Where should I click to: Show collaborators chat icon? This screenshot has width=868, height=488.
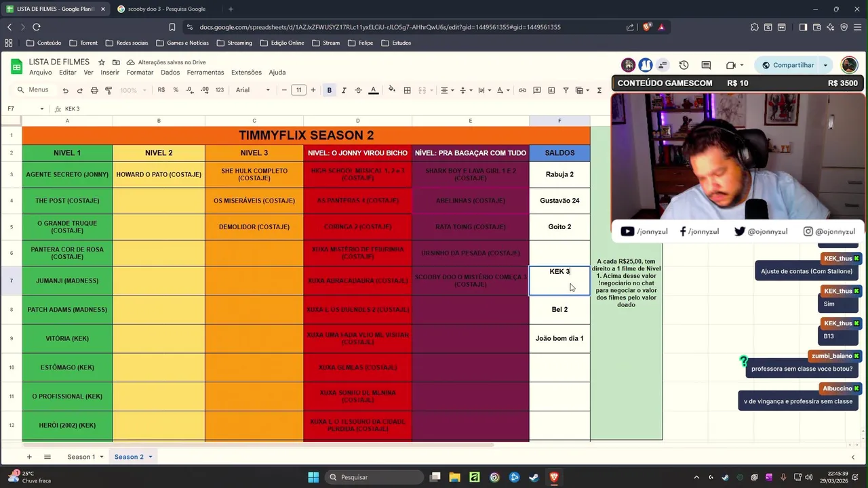coord(663,65)
